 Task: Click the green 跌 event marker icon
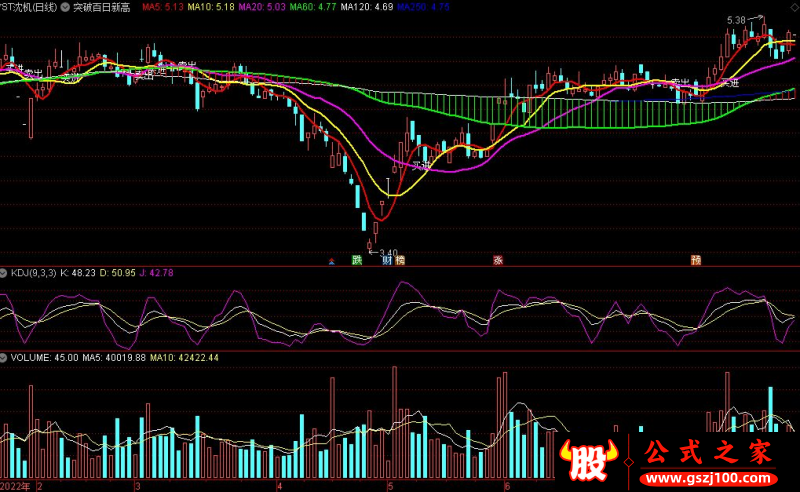[357, 260]
